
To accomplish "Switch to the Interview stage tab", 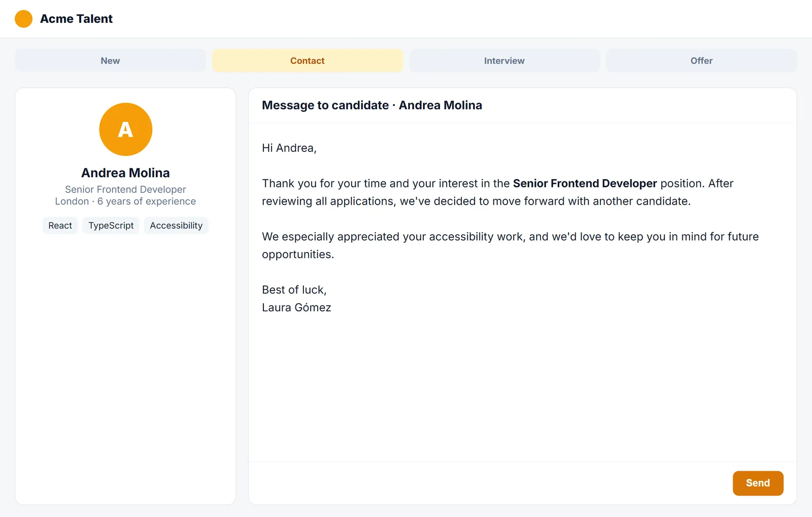I will point(504,60).
